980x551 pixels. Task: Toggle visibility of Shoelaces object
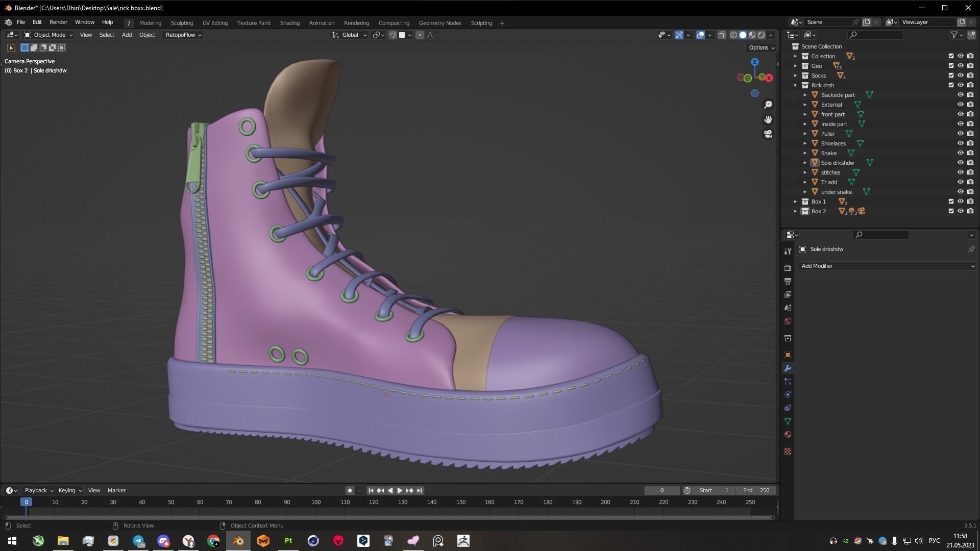point(960,143)
